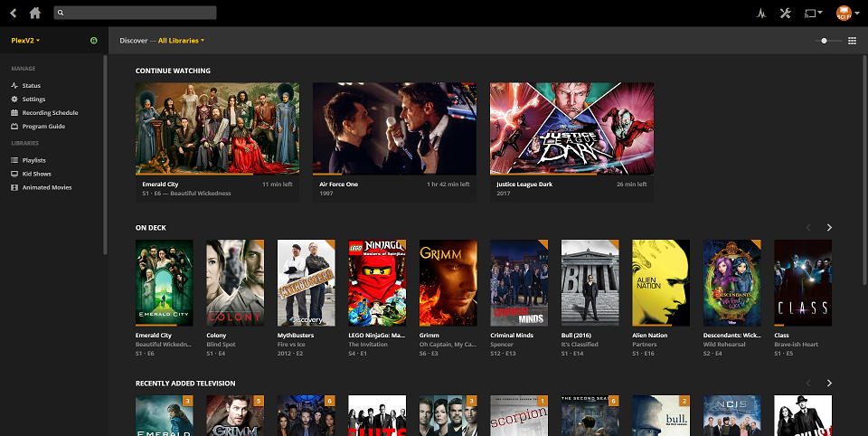The width and height of the screenshot is (868, 436).
Task: Click the search magnifier icon
Action: (61, 13)
